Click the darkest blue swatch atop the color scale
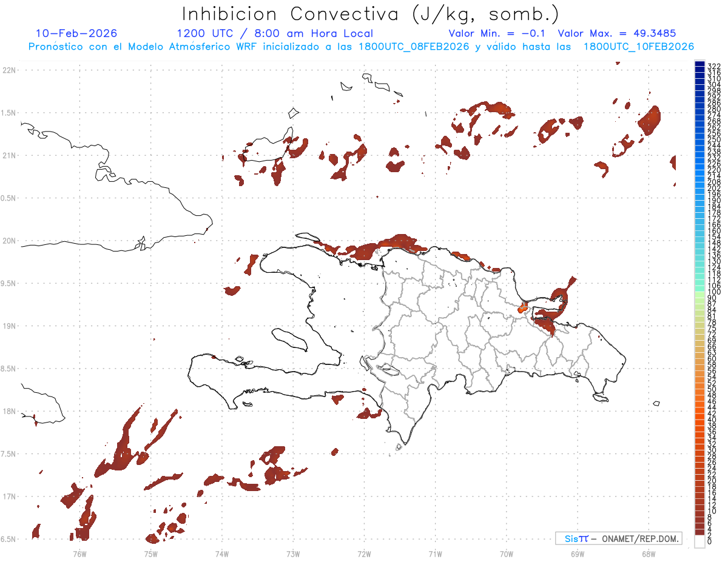 pyautogui.click(x=699, y=63)
